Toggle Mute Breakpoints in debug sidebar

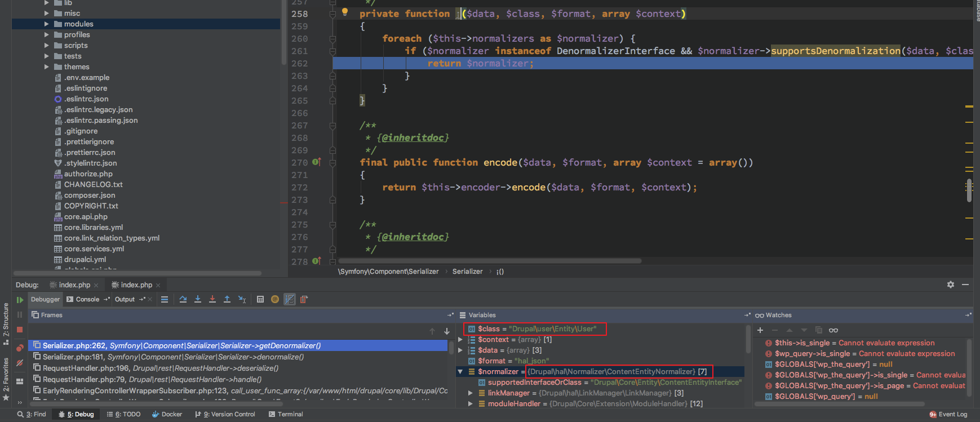coord(20,363)
